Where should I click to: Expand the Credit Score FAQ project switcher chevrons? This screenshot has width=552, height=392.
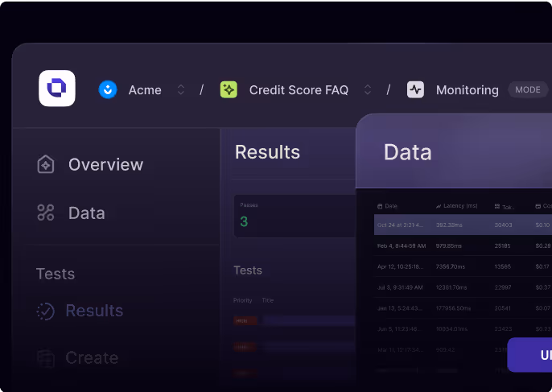[x=368, y=90]
